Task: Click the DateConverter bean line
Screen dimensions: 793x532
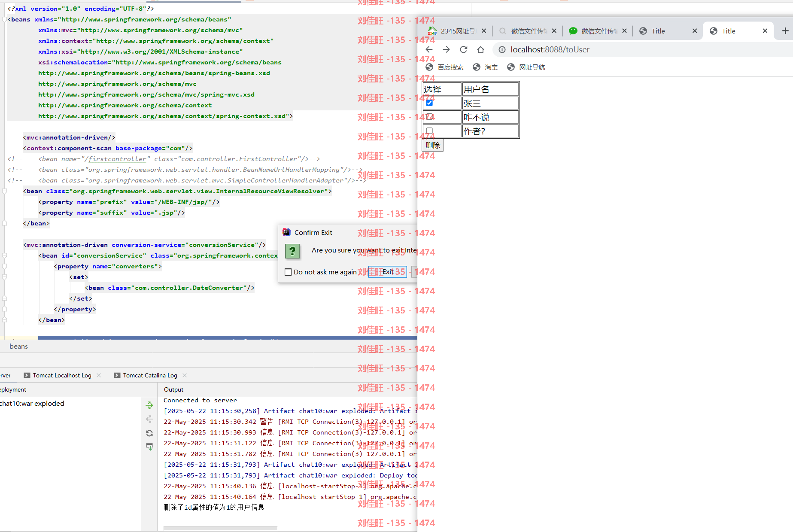Action: 170,288
